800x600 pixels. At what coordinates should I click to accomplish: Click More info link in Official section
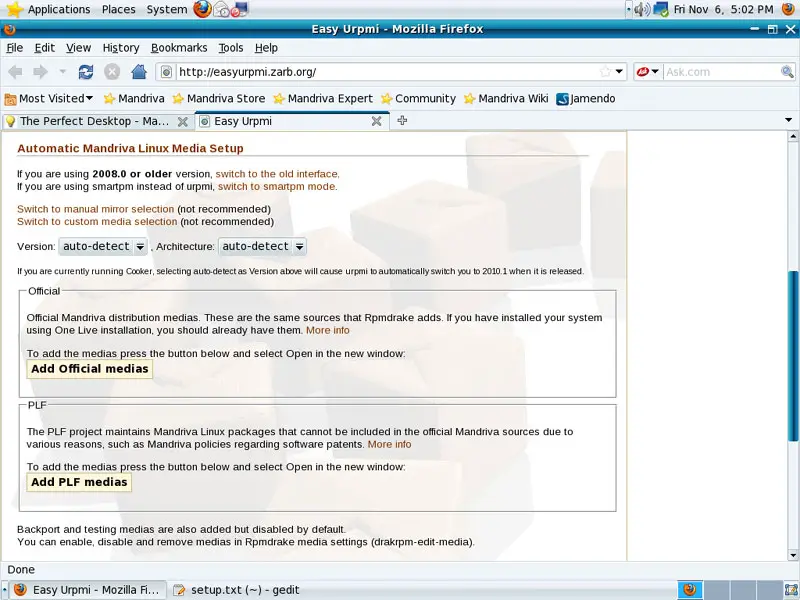coord(328,330)
